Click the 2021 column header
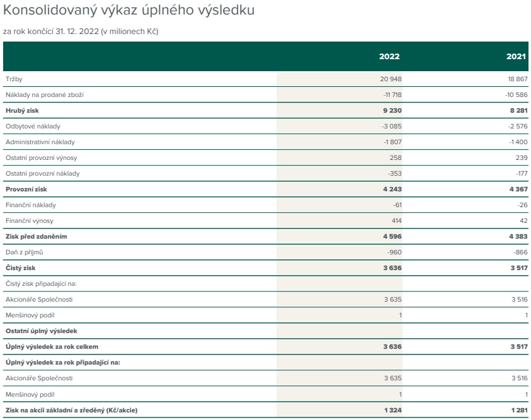531x420 pixels. (x=516, y=57)
